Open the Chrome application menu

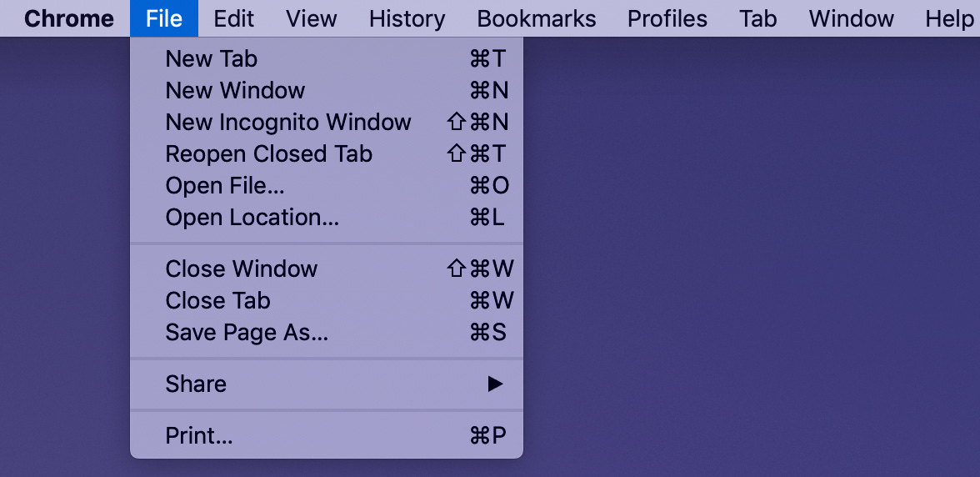[68, 18]
